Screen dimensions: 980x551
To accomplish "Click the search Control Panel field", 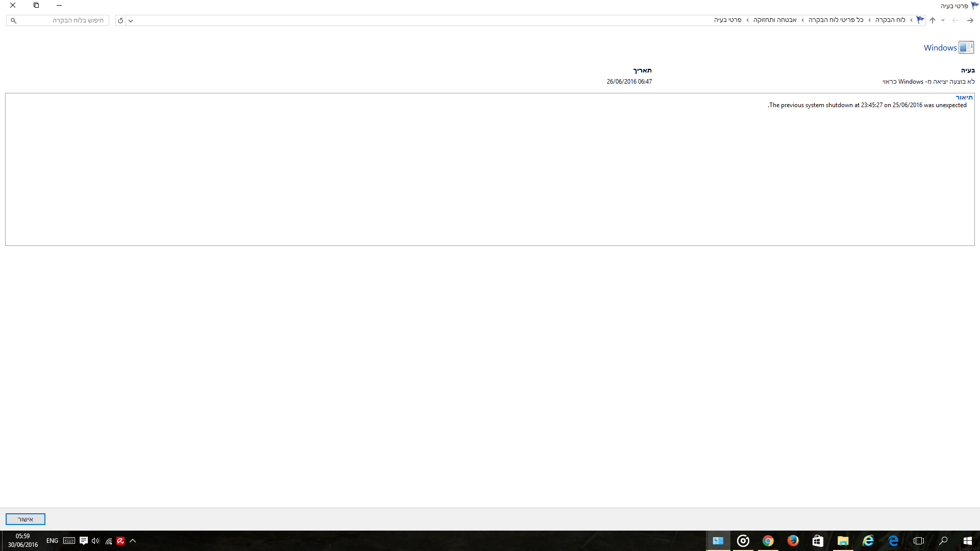I will (58, 20).
